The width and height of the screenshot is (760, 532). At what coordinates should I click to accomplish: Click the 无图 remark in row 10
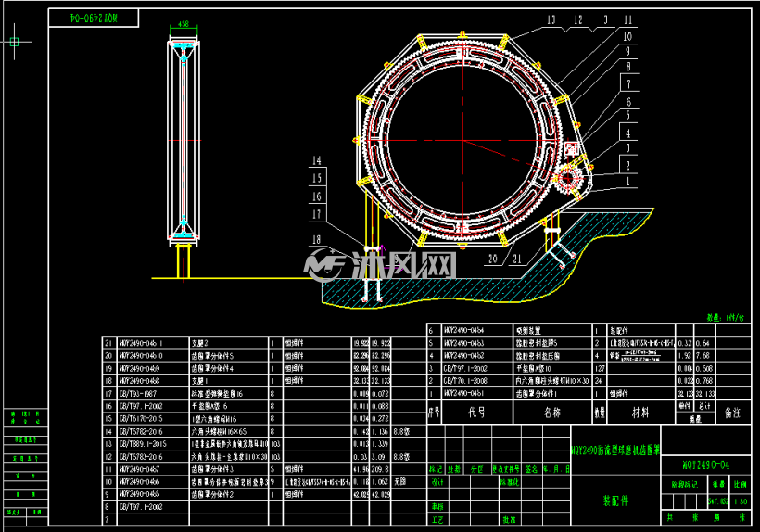tap(399, 482)
